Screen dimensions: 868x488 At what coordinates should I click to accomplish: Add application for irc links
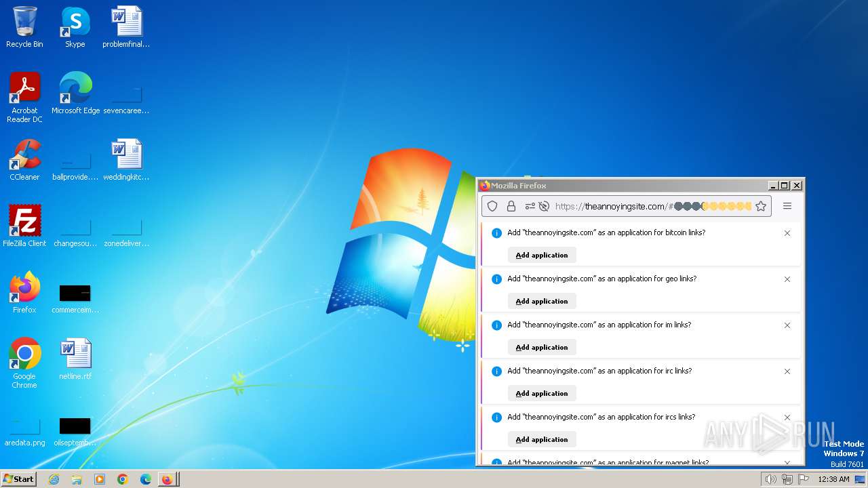click(x=542, y=393)
